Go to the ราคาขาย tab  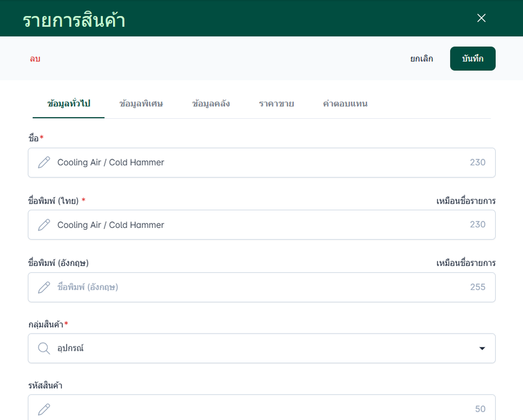tap(276, 103)
